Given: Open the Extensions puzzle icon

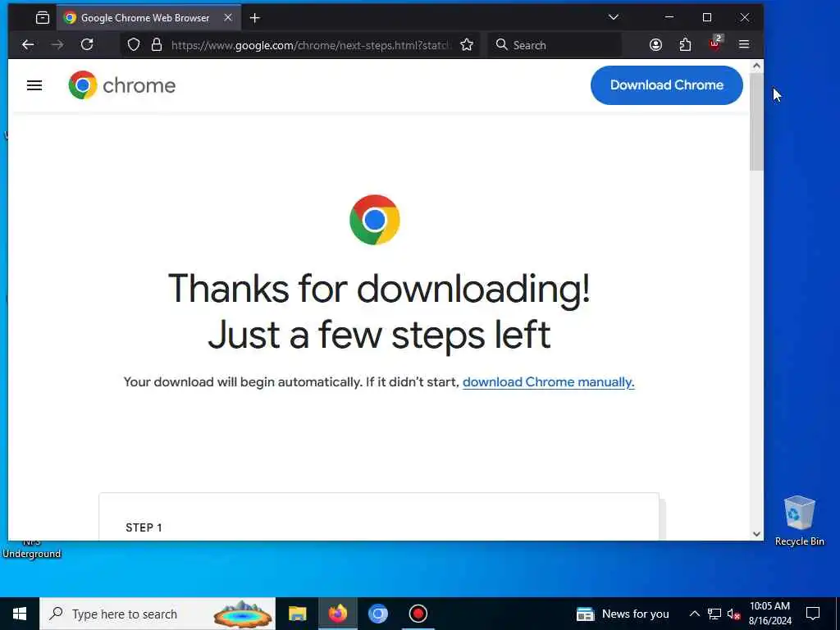Looking at the screenshot, I should tap(685, 45).
